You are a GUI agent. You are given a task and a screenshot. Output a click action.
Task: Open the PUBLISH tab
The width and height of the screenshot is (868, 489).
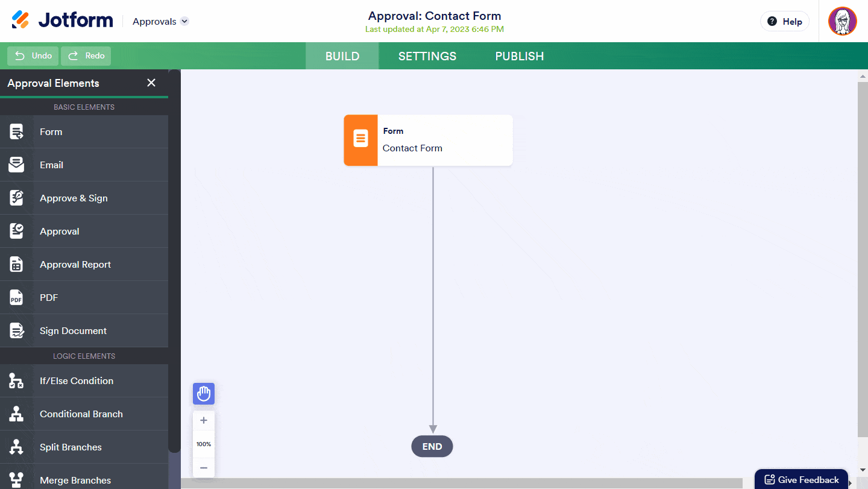(x=520, y=56)
